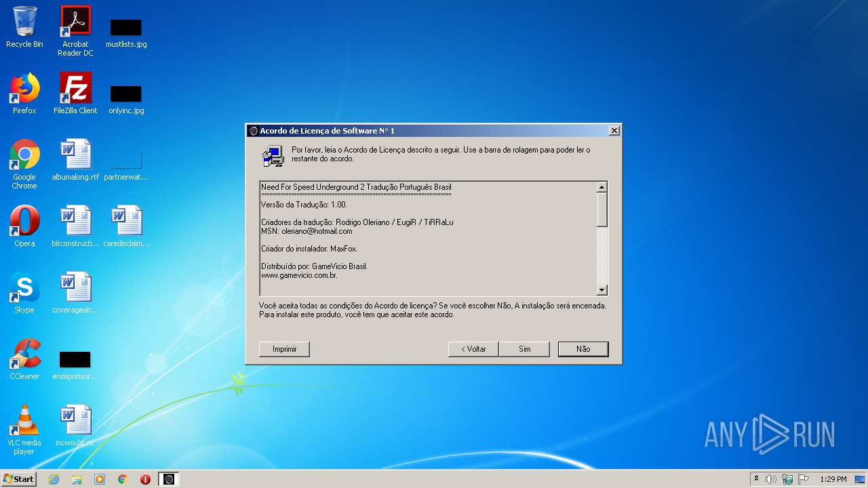
Task: Show hidden tray icons arrow
Action: pos(756,479)
